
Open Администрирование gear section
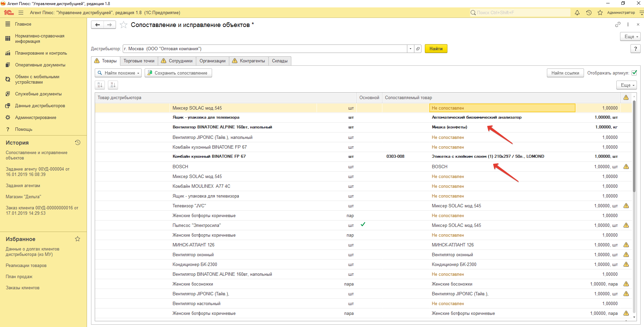click(x=35, y=118)
